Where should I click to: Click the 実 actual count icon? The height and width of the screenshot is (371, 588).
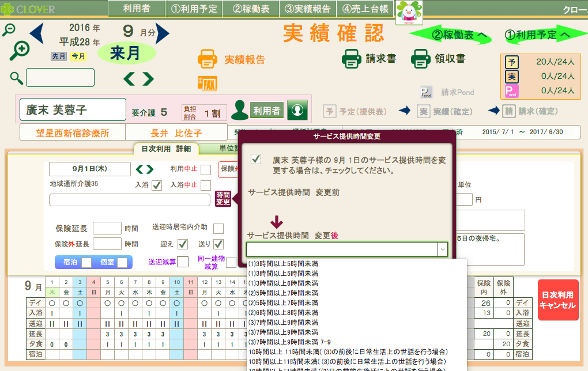[x=511, y=77]
